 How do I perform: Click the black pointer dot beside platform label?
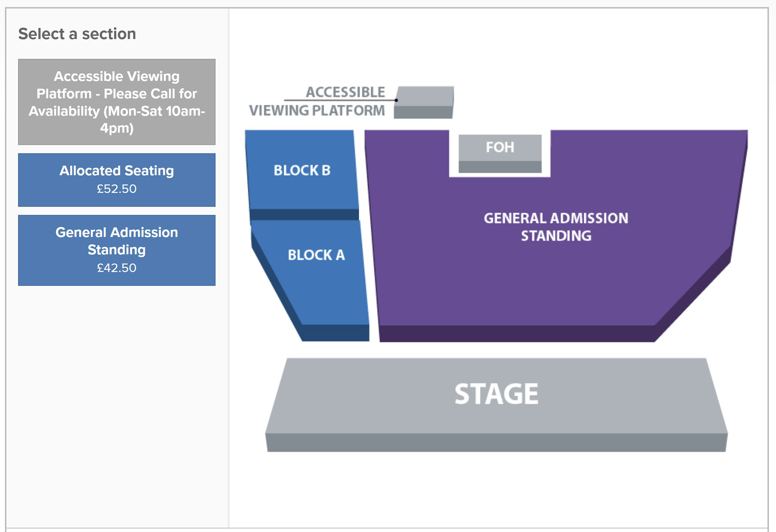pos(396,100)
